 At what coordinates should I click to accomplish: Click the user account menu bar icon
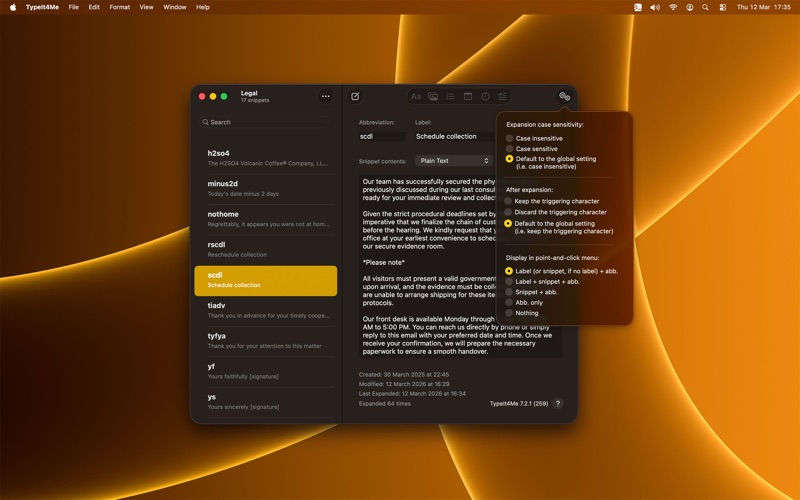[x=689, y=7]
